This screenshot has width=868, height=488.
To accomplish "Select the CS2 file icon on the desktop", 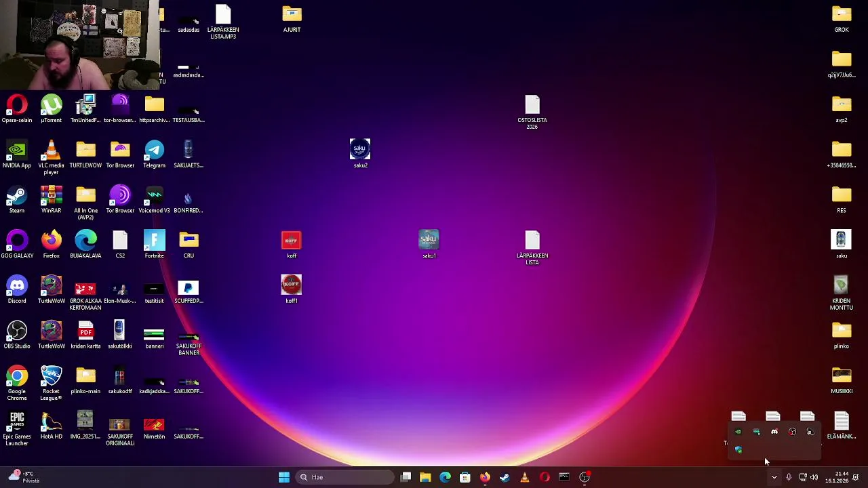I will tap(120, 245).
